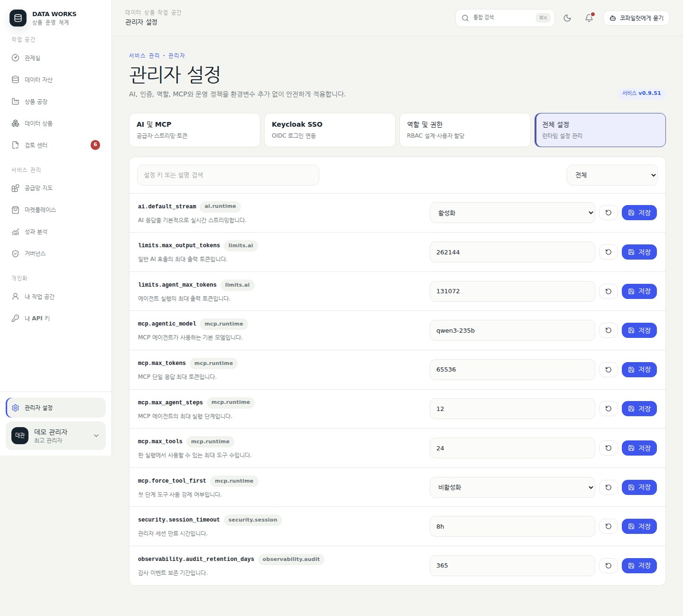Reset observability.audit_retention_days value
Image resolution: width=683 pixels, height=616 pixels.
point(609,566)
